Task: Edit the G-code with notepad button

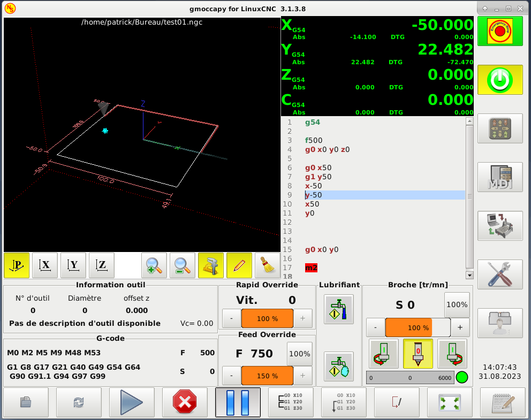Action: (x=503, y=402)
